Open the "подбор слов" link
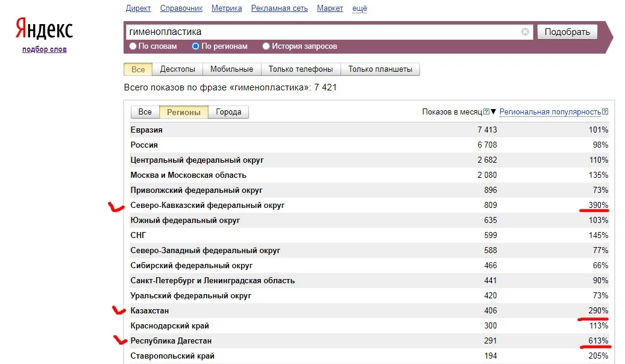 pyautogui.click(x=45, y=49)
